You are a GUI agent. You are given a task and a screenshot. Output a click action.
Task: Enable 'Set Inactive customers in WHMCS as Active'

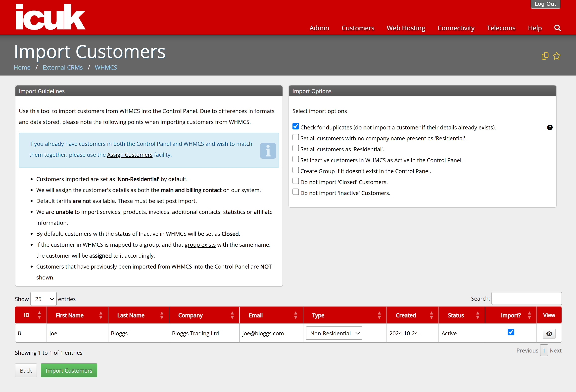[x=296, y=159]
